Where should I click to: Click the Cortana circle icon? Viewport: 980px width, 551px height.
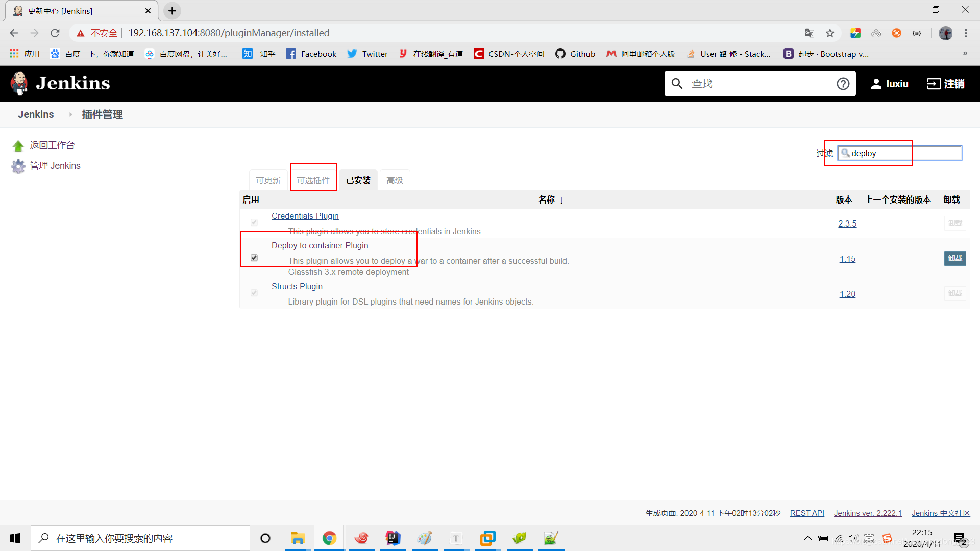click(x=265, y=538)
